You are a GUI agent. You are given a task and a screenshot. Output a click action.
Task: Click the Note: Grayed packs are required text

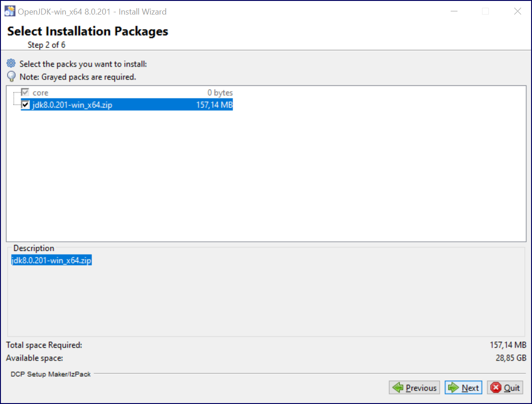coord(78,77)
